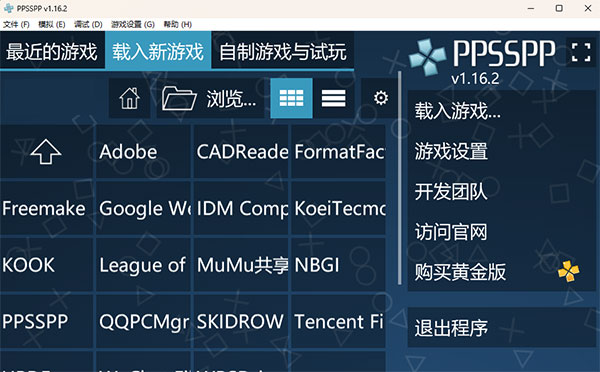Click the gold PPSSPP icon beside 购买黄金版
The image size is (600, 372).
pos(568,271)
